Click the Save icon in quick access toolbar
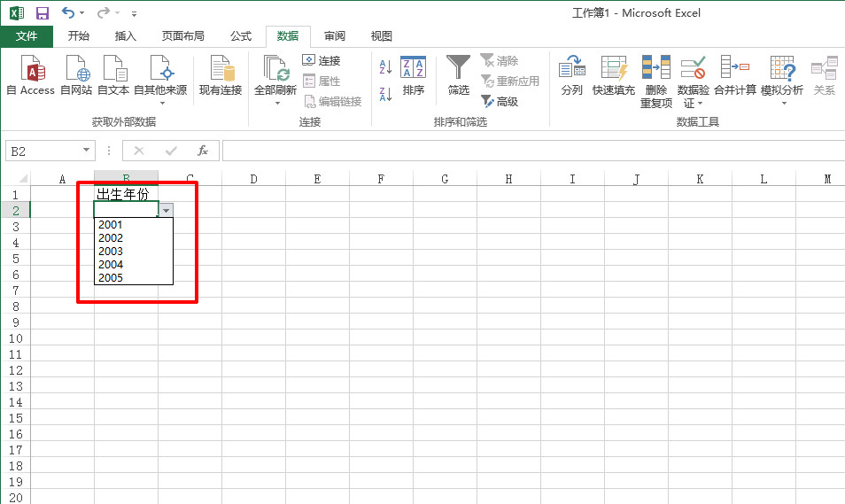Viewport: 845px width, 504px height. coord(43,13)
